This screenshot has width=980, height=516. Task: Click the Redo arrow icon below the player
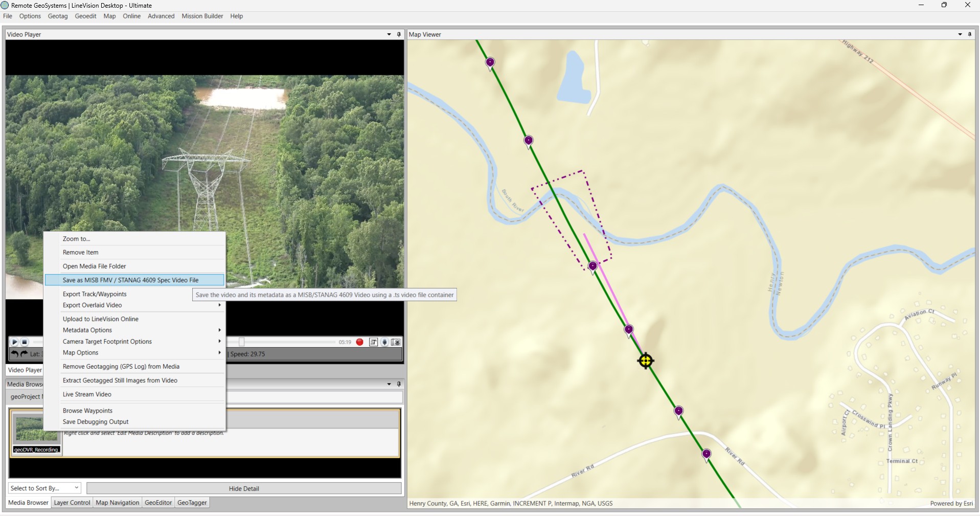pos(24,353)
